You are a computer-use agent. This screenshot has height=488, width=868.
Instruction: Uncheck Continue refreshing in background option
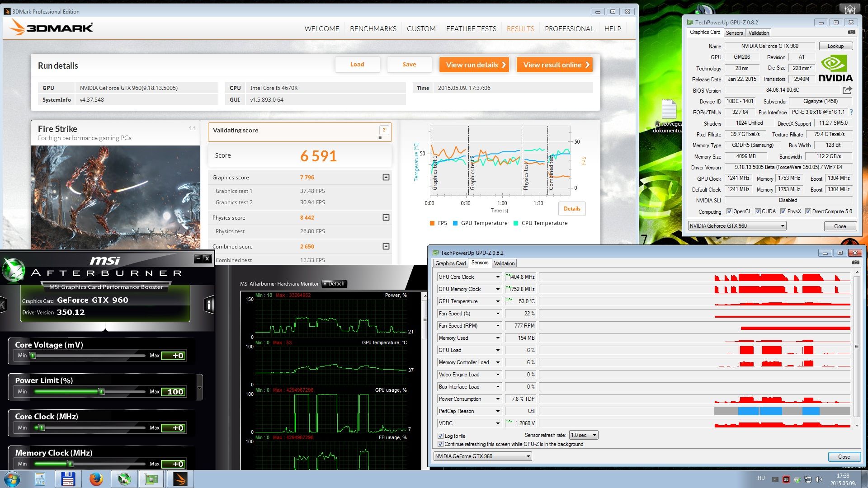[x=440, y=444]
